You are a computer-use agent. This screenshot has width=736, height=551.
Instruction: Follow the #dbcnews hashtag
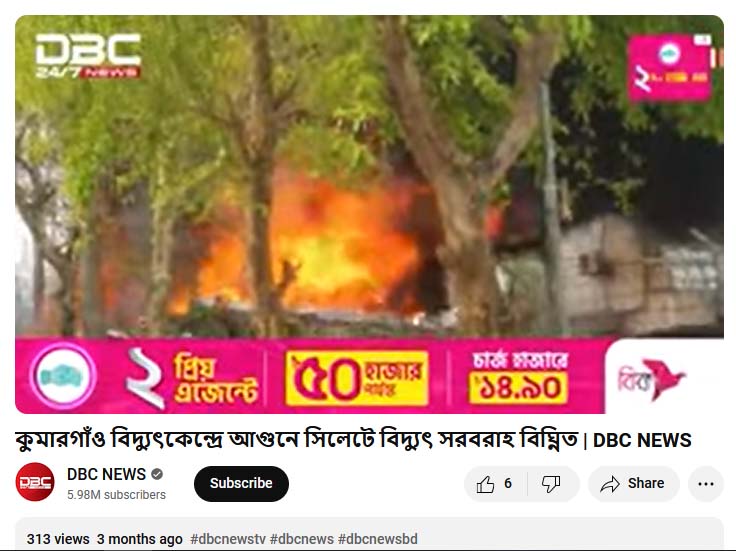pos(302,539)
